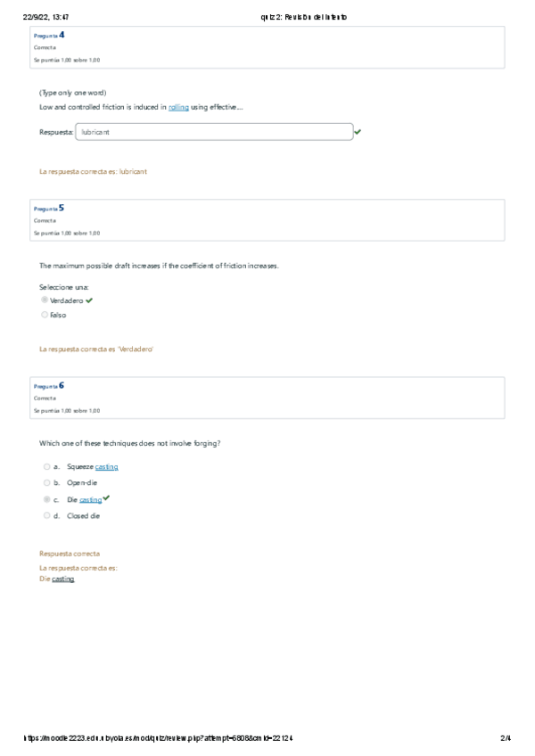The width and height of the screenshot is (535, 756).
Task: Open the 'casting' link in option c
Action: tap(90, 499)
